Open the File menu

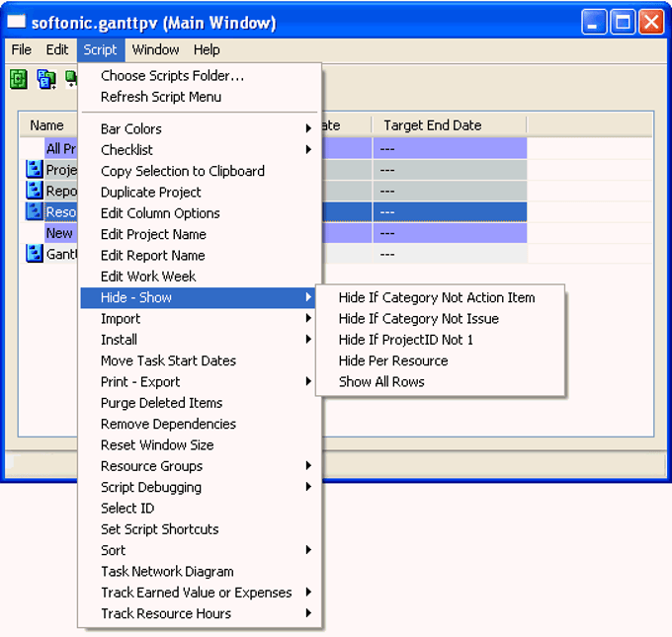tap(21, 49)
